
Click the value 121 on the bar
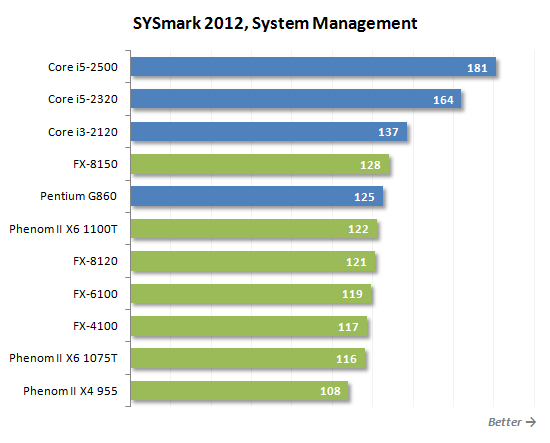point(356,262)
